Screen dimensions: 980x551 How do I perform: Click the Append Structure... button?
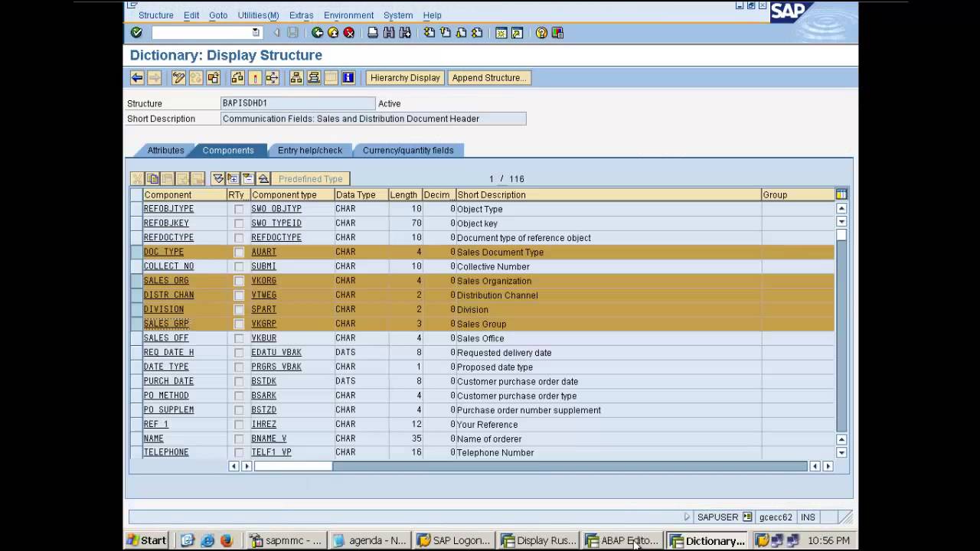pyautogui.click(x=488, y=77)
